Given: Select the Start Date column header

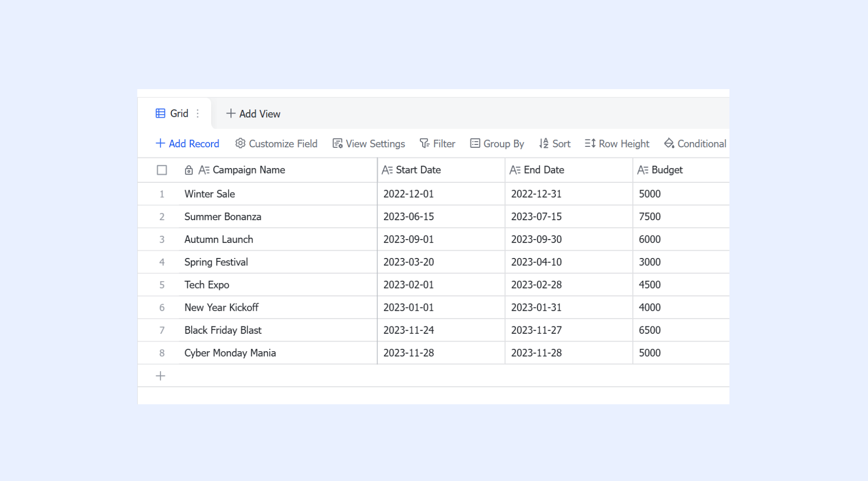Looking at the screenshot, I should pyautogui.click(x=441, y=170).
